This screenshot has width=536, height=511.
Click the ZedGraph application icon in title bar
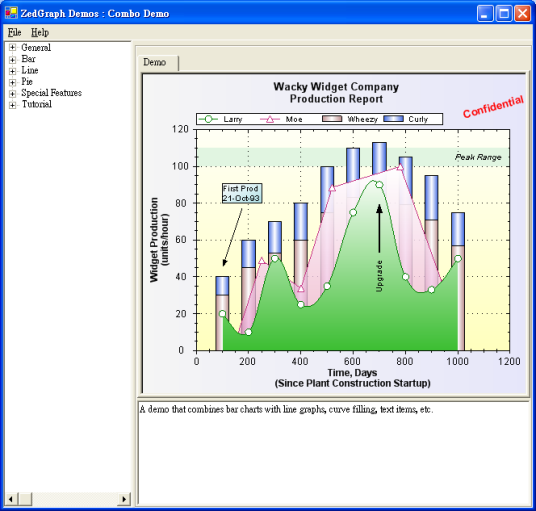[11, 13]
